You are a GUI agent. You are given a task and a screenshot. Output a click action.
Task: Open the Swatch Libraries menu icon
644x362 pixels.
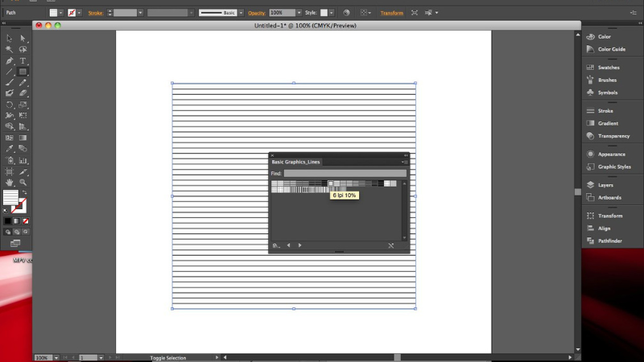275,245
